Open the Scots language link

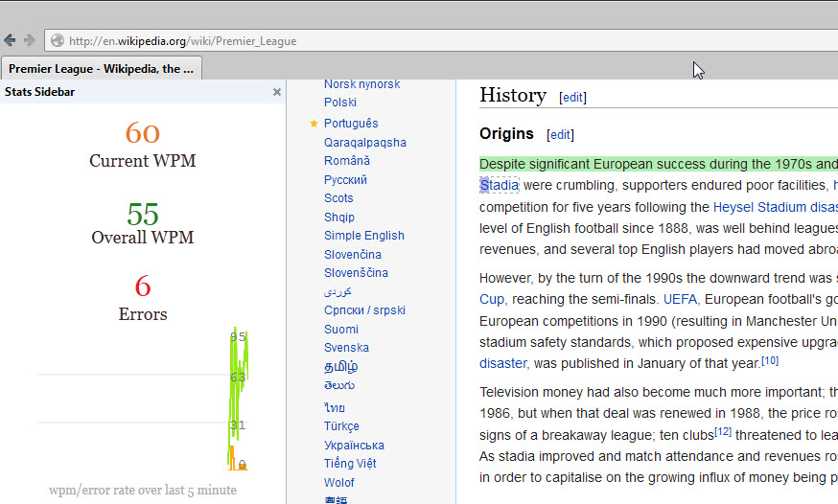coord(338,198)
